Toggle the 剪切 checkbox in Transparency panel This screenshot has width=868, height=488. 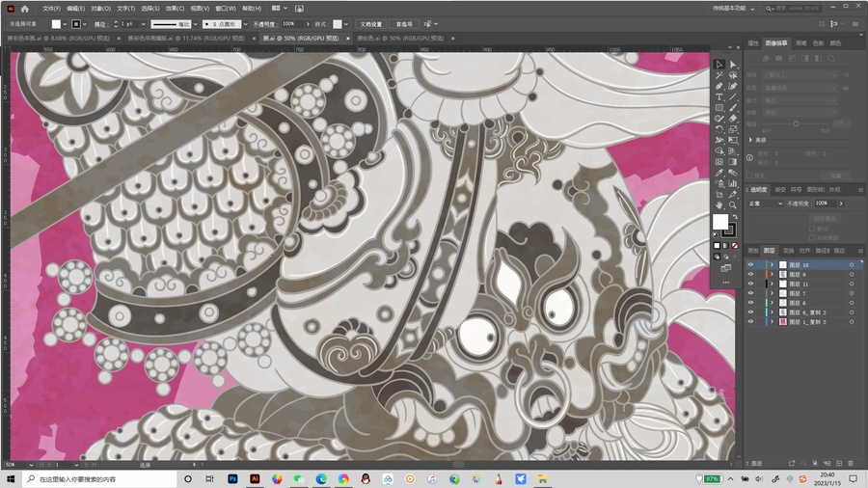[x=812, y=229]
